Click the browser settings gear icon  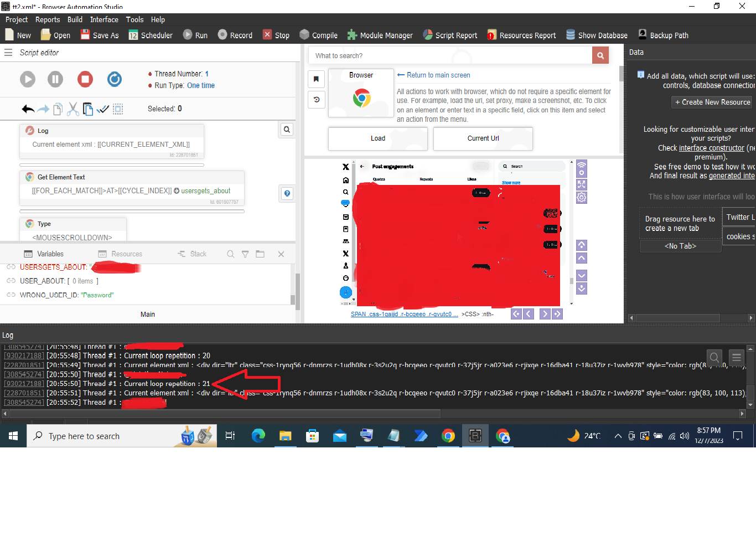pos(582,198)
